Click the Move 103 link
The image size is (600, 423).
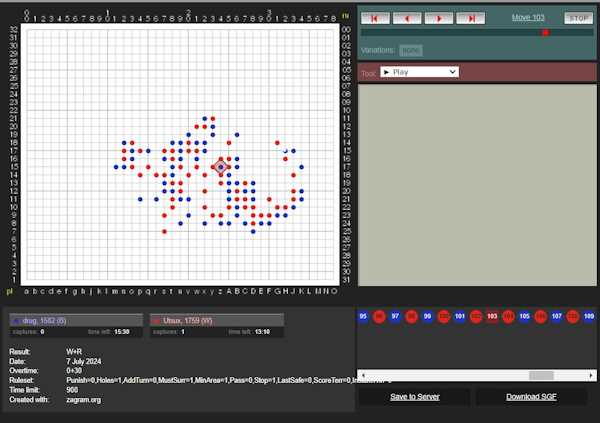pos(527,18)
